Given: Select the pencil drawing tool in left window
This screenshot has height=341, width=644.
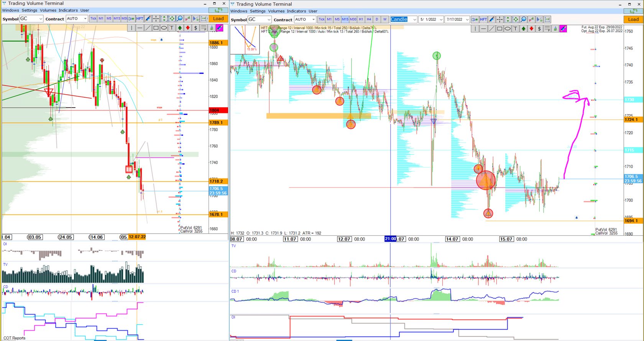Looking at the screenshot, I should tap(148, 18).
